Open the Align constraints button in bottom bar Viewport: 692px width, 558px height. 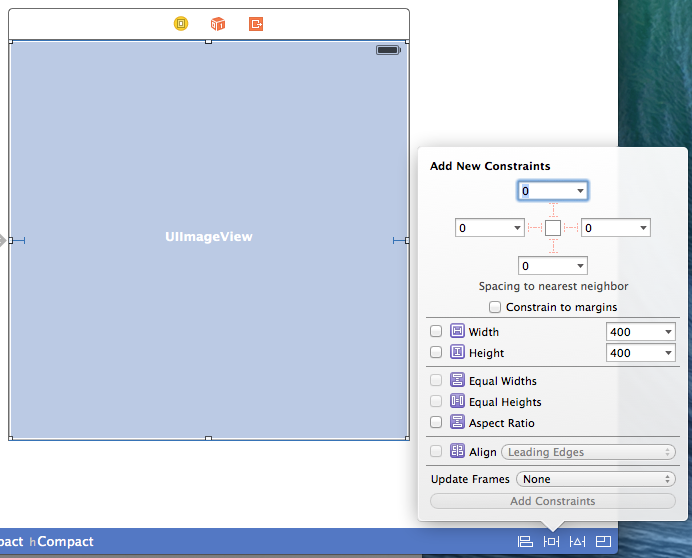click(525, 541)
